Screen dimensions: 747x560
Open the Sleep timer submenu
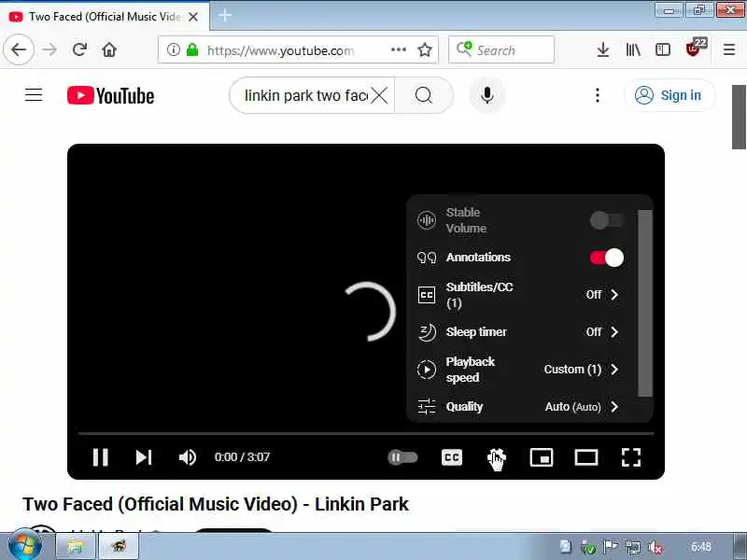coord(521,332)
